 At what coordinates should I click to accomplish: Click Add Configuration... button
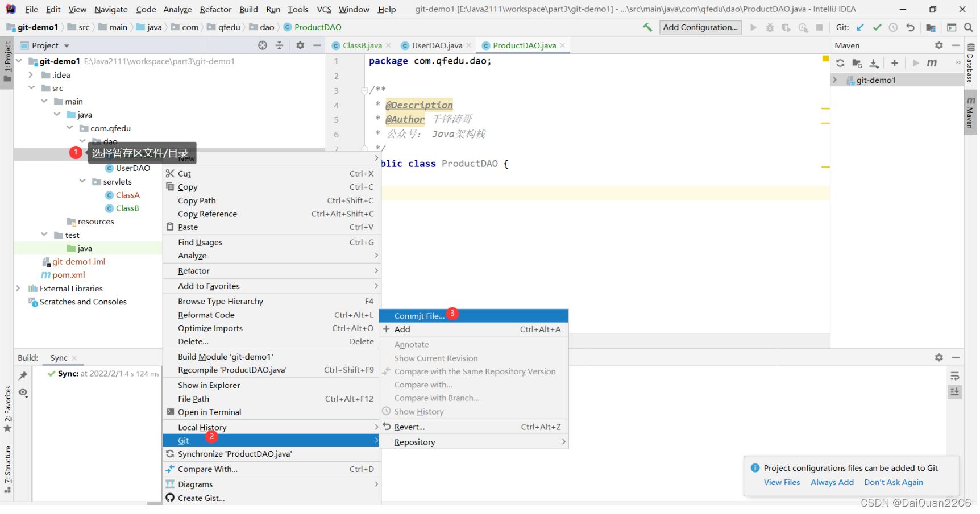pyautogui.click(x=700, y=27)
